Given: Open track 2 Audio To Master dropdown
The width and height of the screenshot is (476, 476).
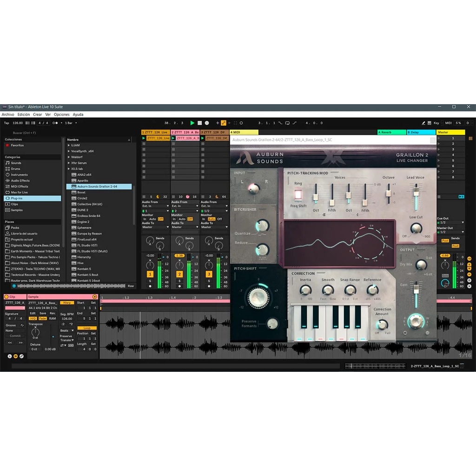Looking at the screenshot, I should (x=185, y=227).
